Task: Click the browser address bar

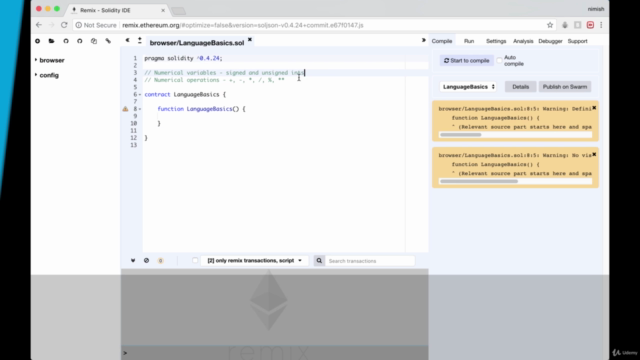Action: click(x=314, y=25)
